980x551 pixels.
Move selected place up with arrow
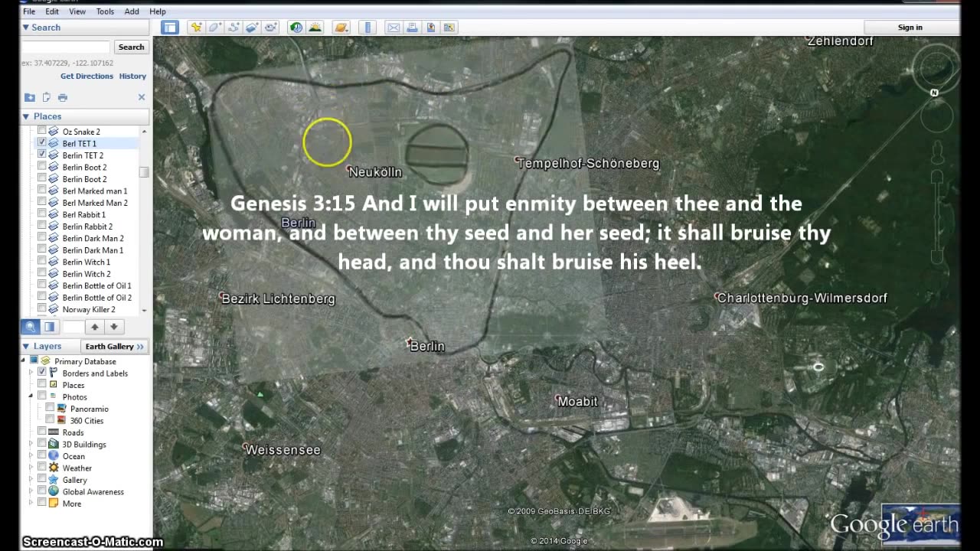click(95, 327)
